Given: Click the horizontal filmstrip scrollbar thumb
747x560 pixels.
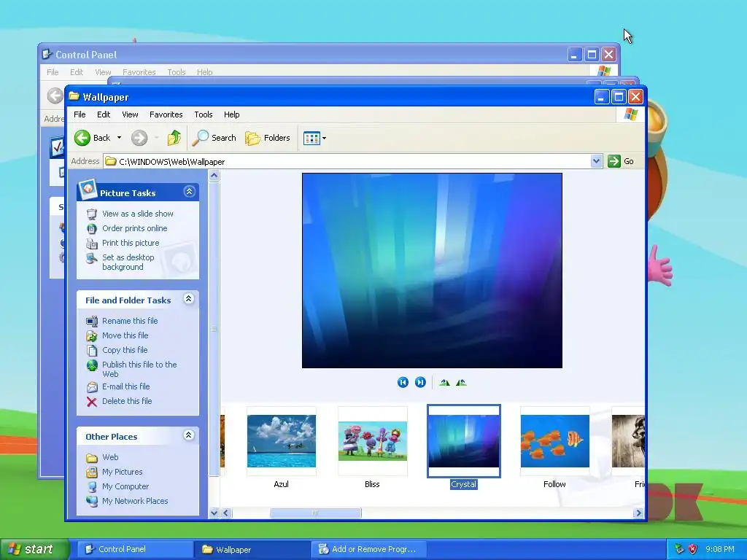Looking at the screenshot, I should 315,513.
